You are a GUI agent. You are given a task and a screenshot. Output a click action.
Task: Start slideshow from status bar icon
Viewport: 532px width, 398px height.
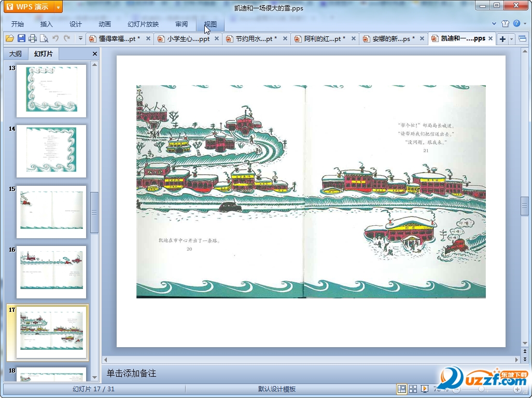tap(424, 389)
